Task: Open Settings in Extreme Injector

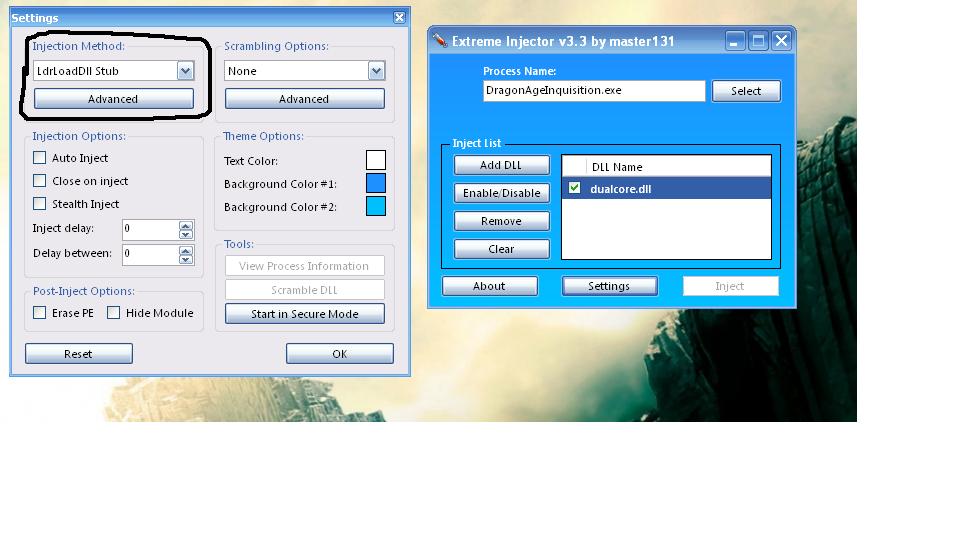Action: pos(610,286)
